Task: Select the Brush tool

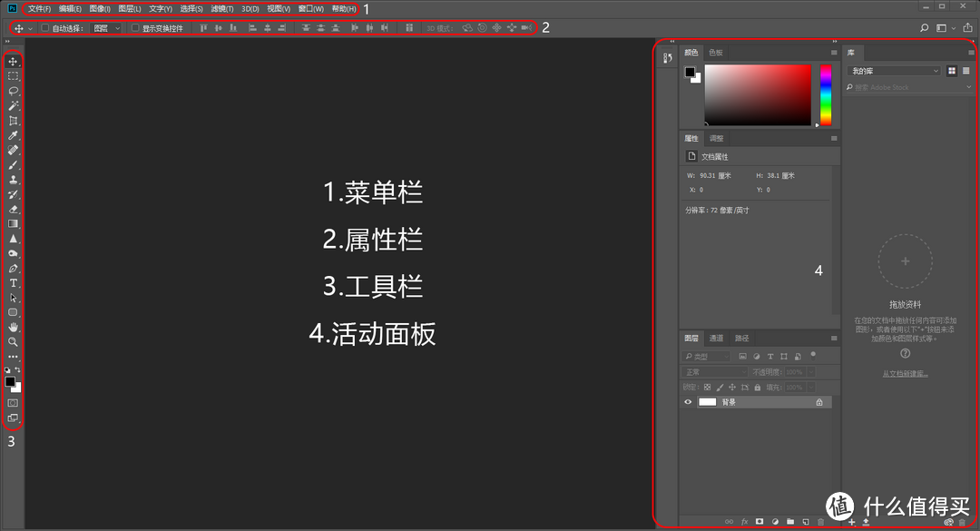Action: click(13, 164)
